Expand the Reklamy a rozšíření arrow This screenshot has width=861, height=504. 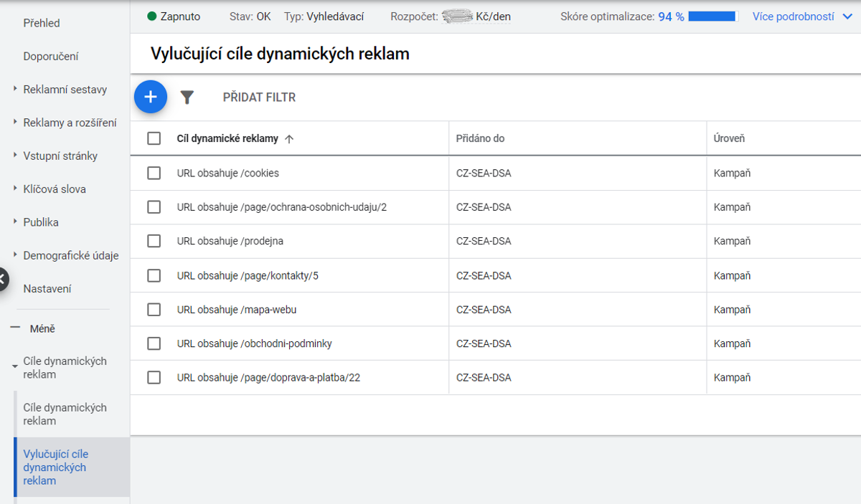tap(15, 122)
